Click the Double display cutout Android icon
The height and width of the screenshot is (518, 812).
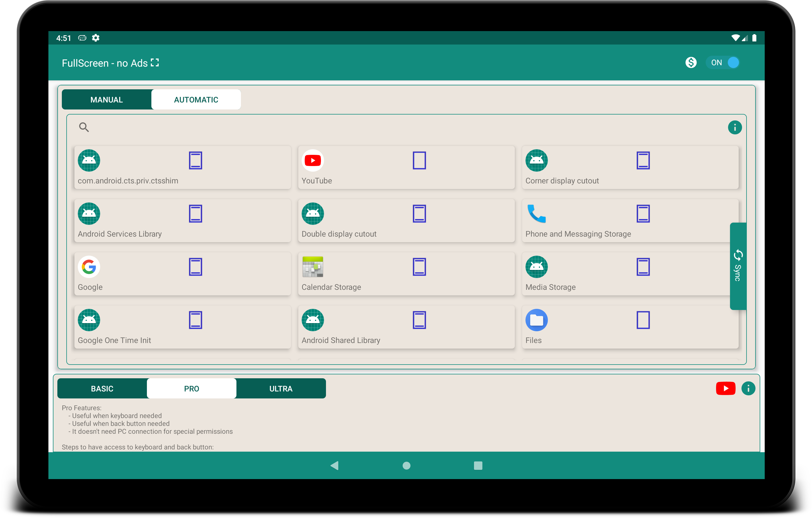[x=313, y=214]
